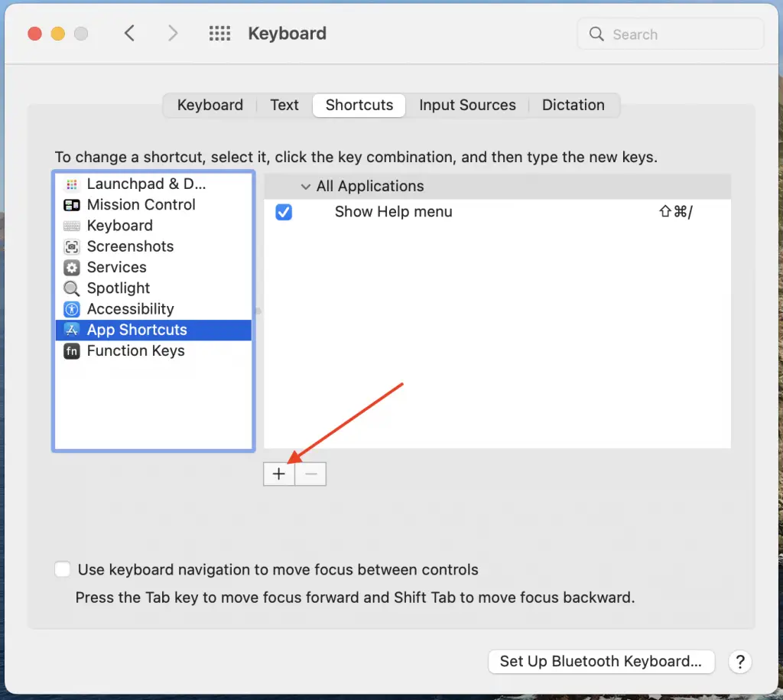Click the All Applications header text
This screenshot has height=700, width=783.
[x=370, y=187]
